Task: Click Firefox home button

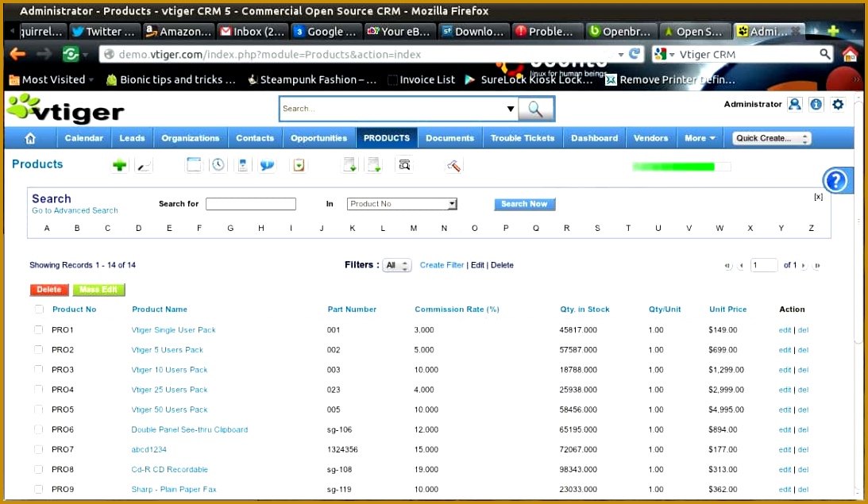Action: (x=850, y=54)
